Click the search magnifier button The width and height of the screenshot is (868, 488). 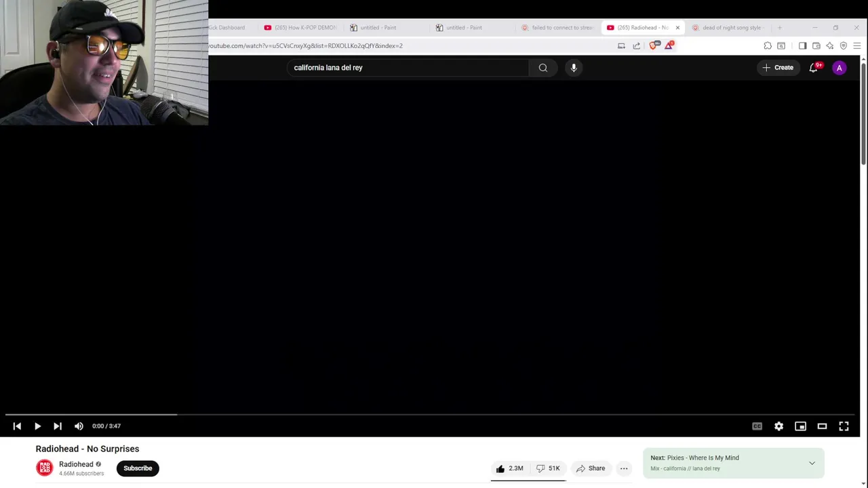click(542, 68)
